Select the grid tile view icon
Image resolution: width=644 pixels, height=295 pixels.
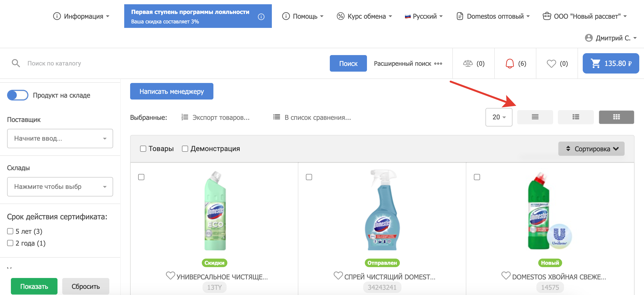[x=616, y=117]
